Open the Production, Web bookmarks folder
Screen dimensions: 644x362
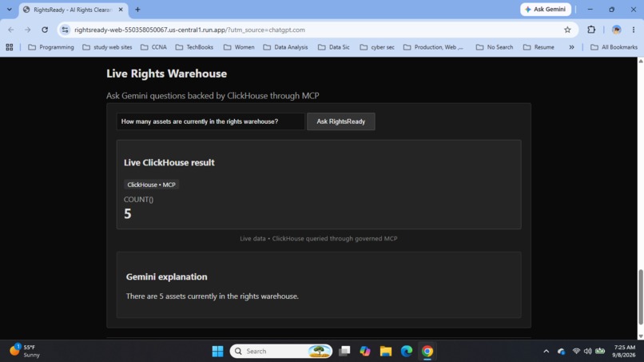point(433,47)
